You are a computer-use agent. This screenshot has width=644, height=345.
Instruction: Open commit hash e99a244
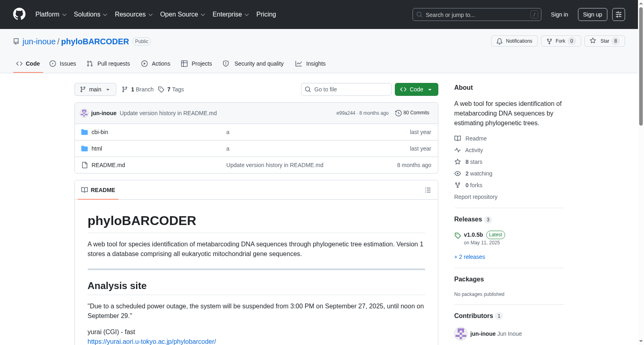346,113
